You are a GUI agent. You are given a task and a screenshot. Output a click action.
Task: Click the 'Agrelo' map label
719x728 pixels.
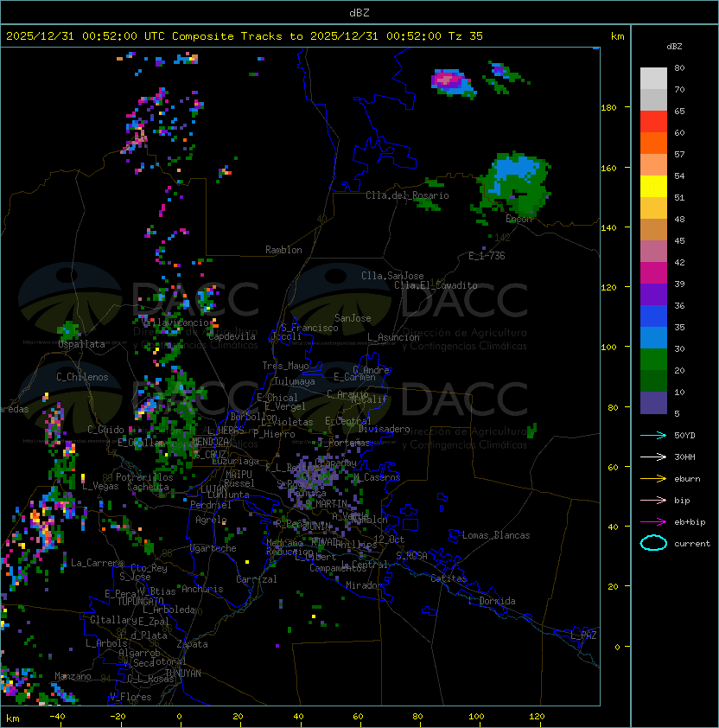(211, 520)
